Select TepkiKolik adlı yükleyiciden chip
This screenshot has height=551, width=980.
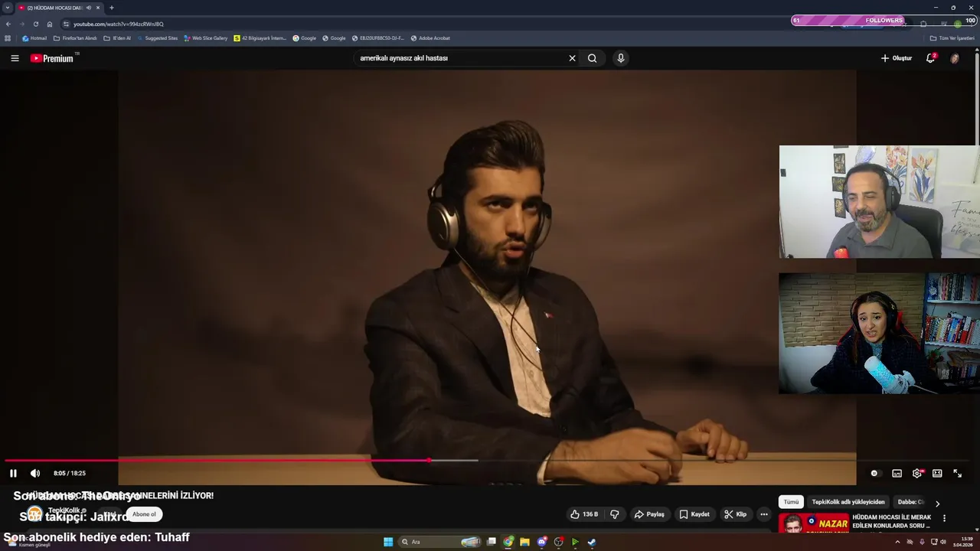[x=848, y=502]
